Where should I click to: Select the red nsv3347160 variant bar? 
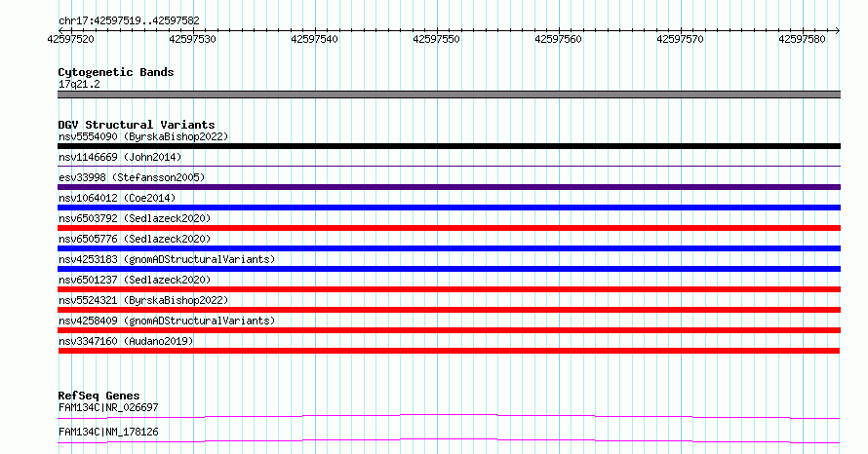449,351
